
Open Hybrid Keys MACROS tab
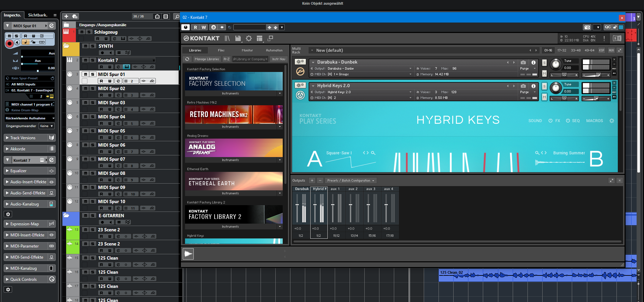(594, 121)
